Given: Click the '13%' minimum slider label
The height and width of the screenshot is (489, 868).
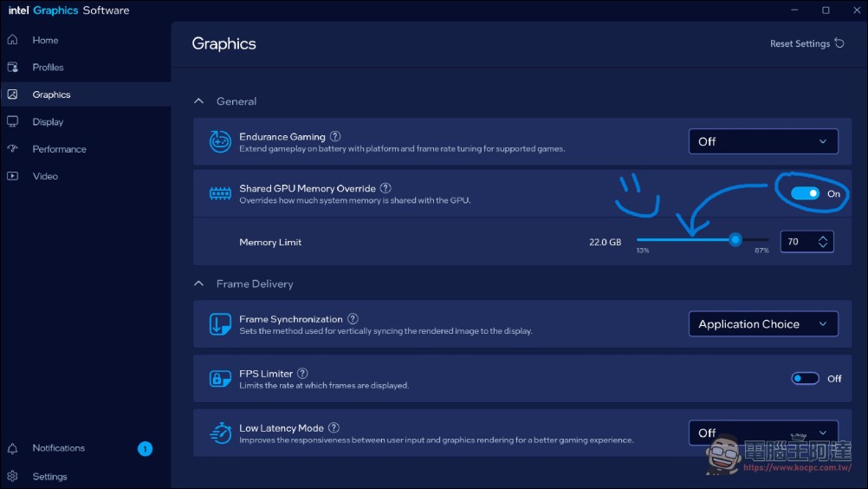Looking at the screenshot, I should click(x=643, y=251).
